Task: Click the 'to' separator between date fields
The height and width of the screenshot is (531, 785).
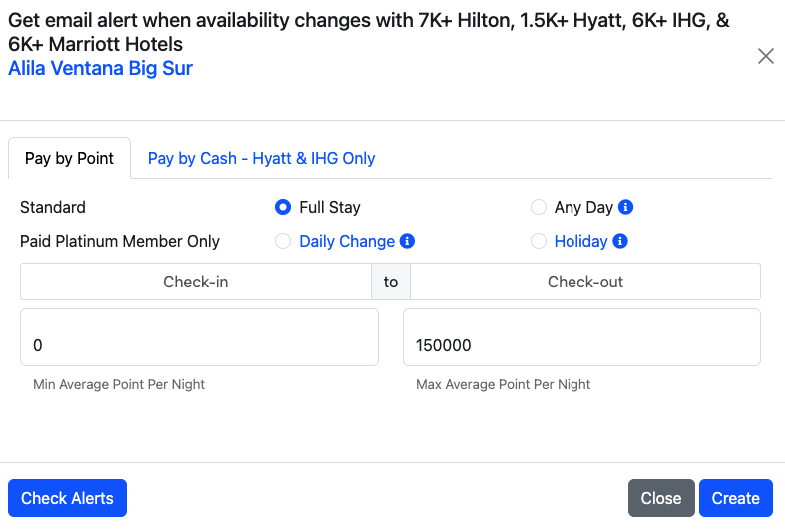Action: point(391,282)
